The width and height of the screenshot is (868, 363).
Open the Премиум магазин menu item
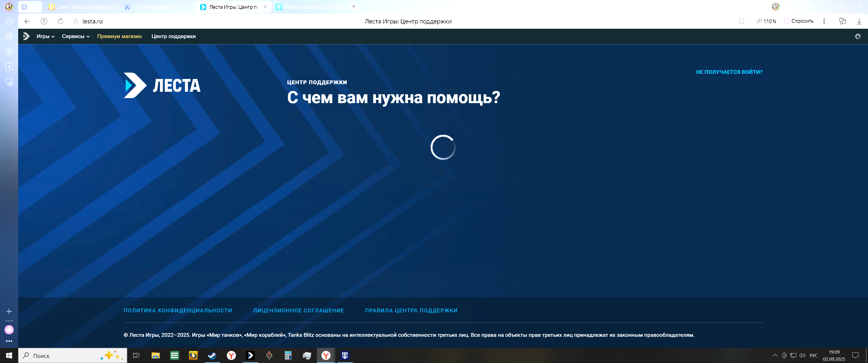point(119,36)
